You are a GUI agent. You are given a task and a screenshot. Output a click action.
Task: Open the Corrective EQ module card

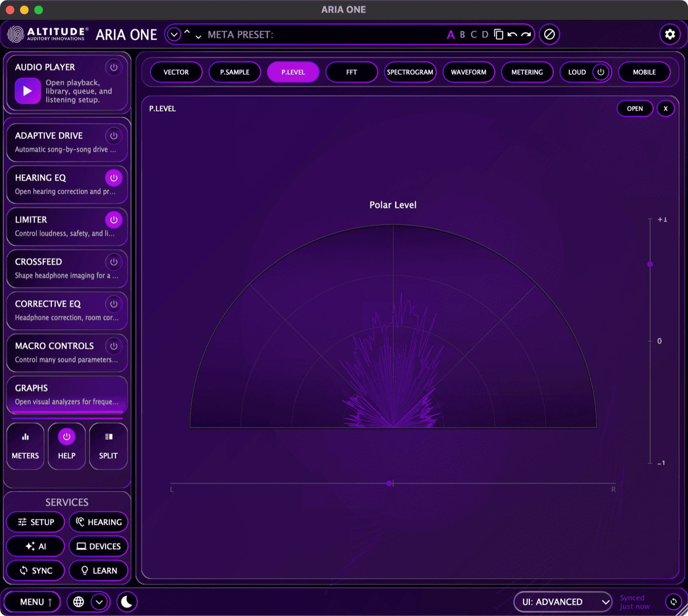point(67,310)
